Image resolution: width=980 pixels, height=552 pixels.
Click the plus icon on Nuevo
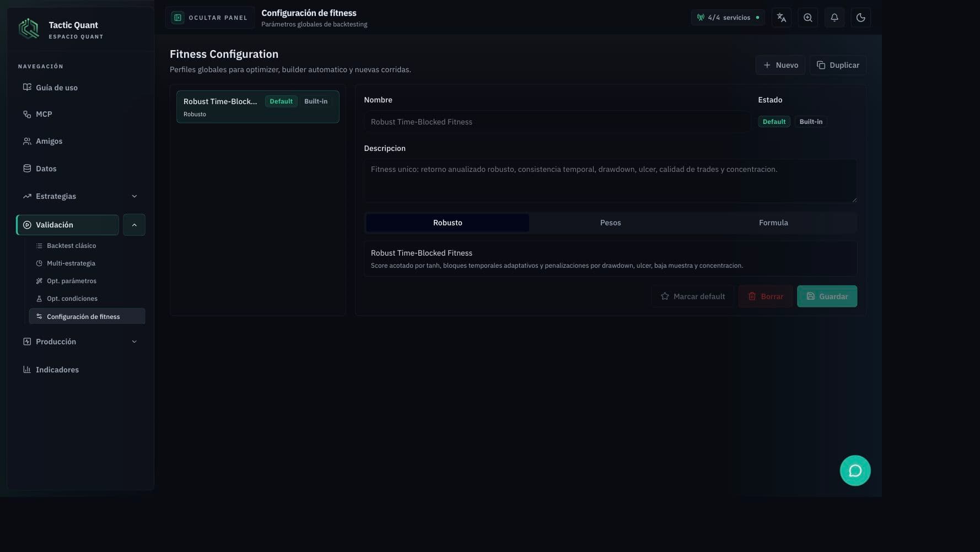767,65
